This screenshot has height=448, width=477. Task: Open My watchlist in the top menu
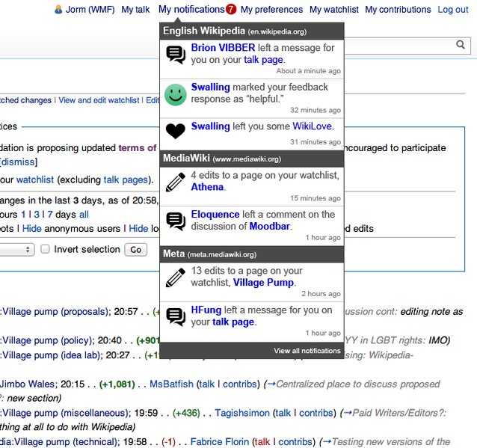point(334,10)
